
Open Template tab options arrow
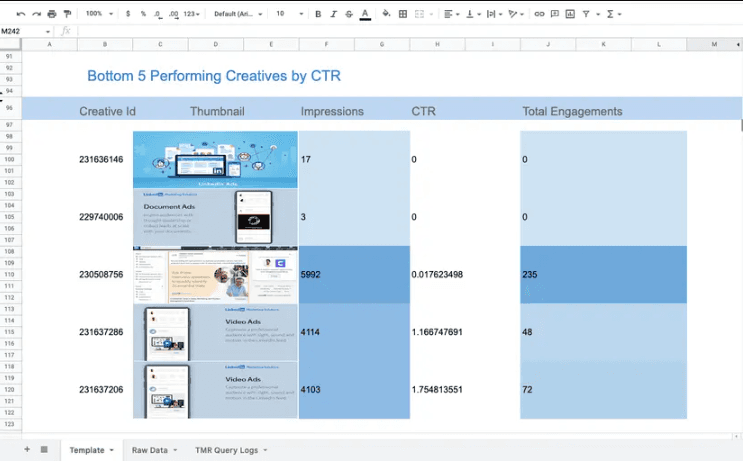pos(112,450)
